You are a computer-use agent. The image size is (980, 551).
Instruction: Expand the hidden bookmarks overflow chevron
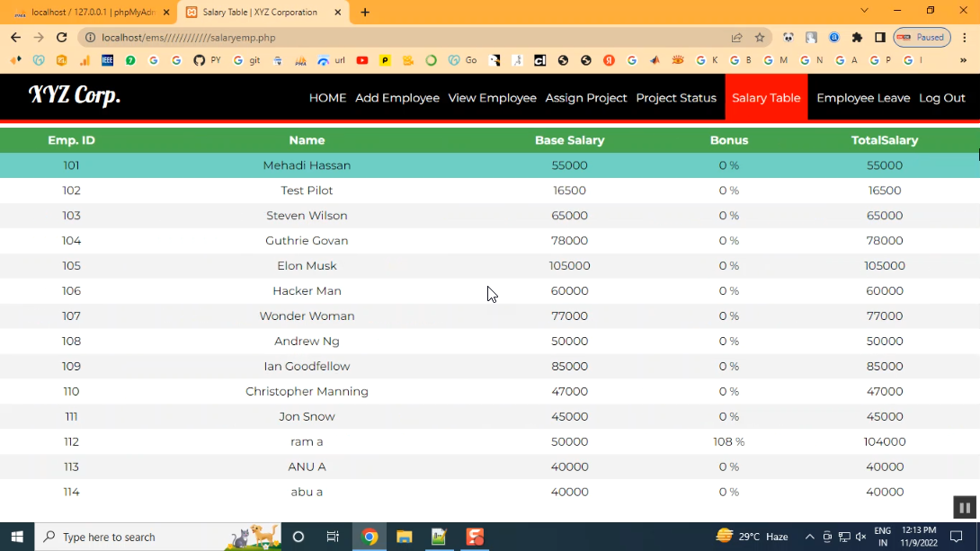click(x=963, y=61)
